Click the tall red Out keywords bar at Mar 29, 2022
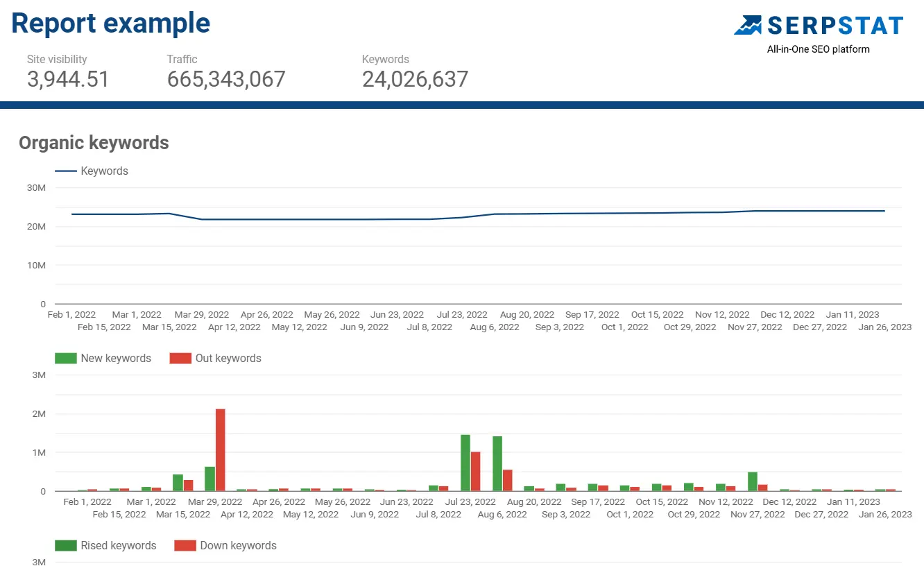 tap(221, 450)
